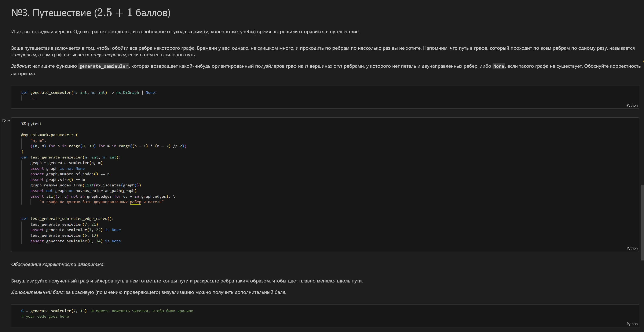This screenshot has width=644, height=332.
Task: Change language mode of the ipytest cell
Action: [632, 248]
